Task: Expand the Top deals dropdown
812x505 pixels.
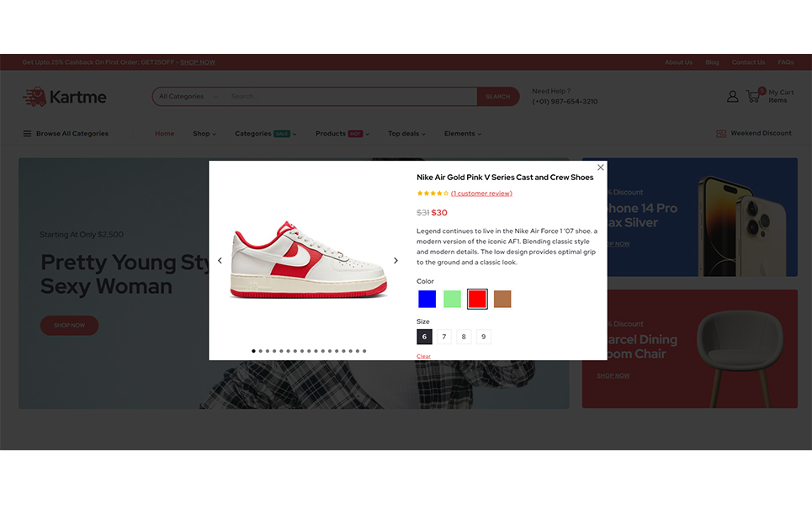Action: click(407, 134)
